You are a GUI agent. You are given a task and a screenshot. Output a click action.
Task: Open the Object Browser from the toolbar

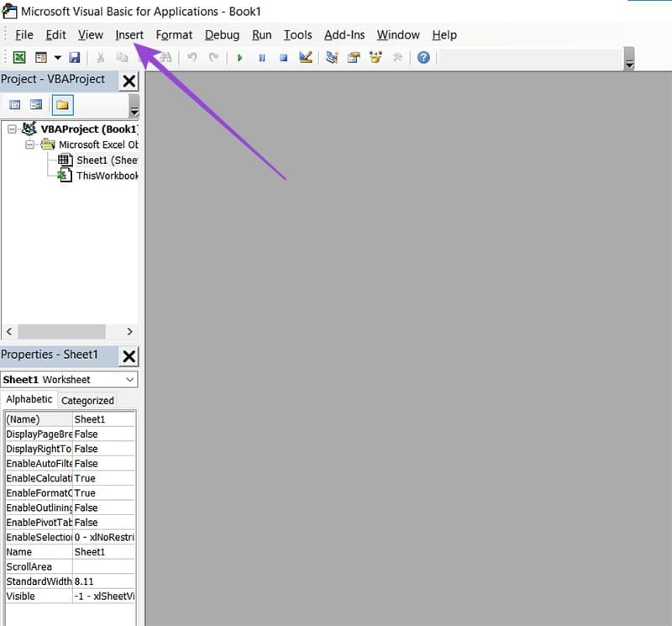(x=375, y=57)
